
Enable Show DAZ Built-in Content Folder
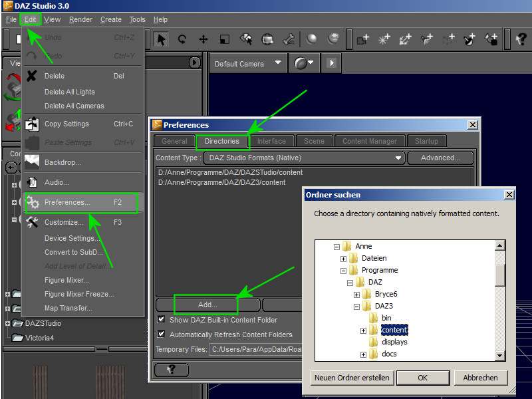tap(161, 319)
